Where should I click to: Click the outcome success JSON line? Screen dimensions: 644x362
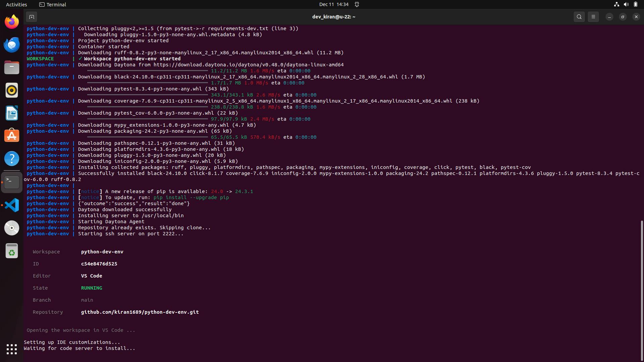pyautogui.click(x=134, y=203)
